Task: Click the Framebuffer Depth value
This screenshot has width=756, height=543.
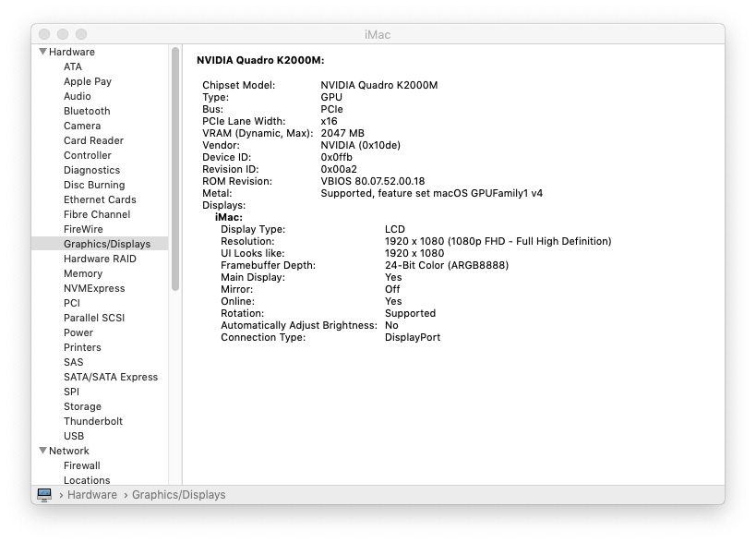Action: tap(447, 266)
